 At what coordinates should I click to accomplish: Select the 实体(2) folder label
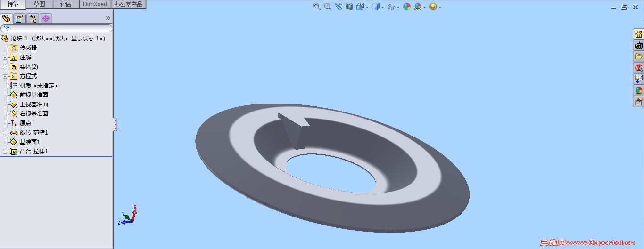(29, 66)
